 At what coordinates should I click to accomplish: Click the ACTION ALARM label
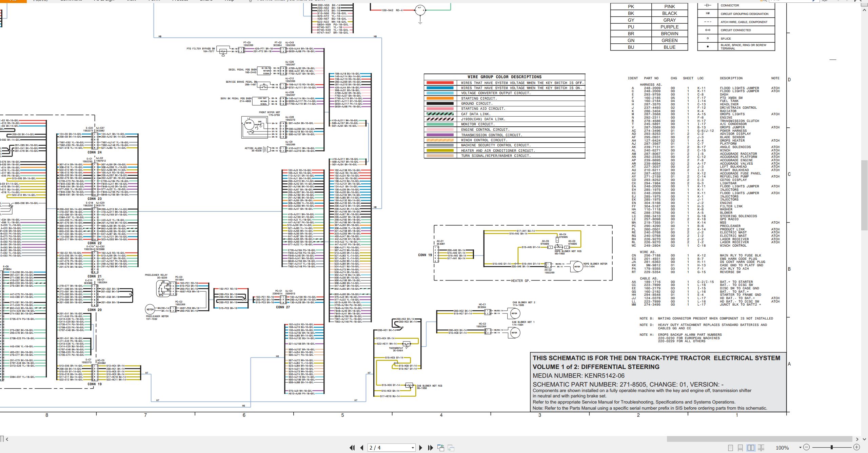[253, 148]
